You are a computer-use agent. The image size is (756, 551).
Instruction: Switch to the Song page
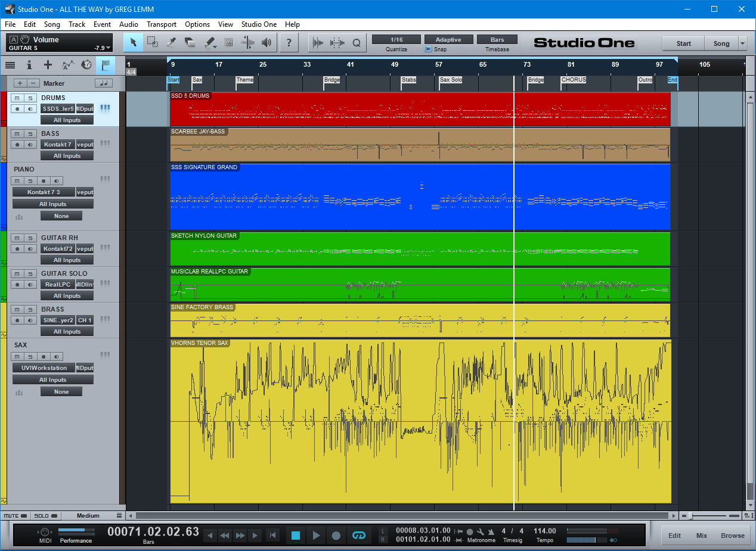[x=721, y=43]
